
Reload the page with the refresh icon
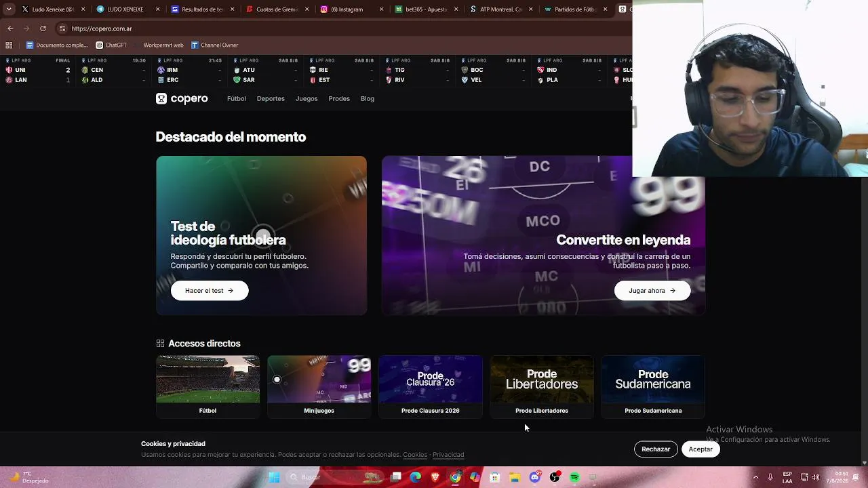pyautogui.click(x=43, y=28)
